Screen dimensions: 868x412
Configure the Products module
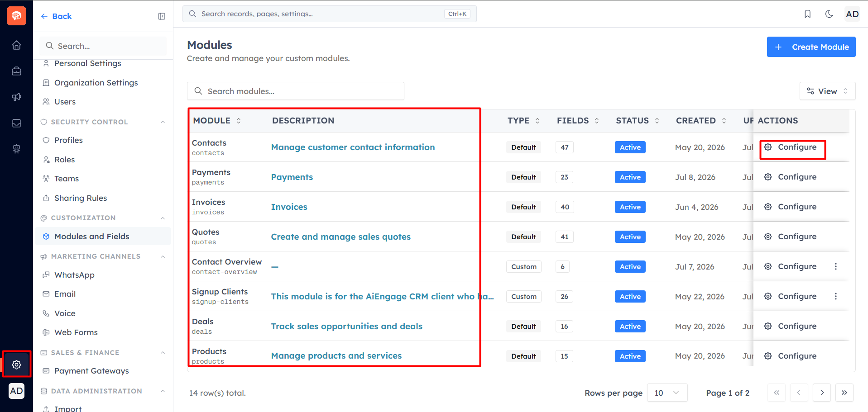(x=791, y=356)
